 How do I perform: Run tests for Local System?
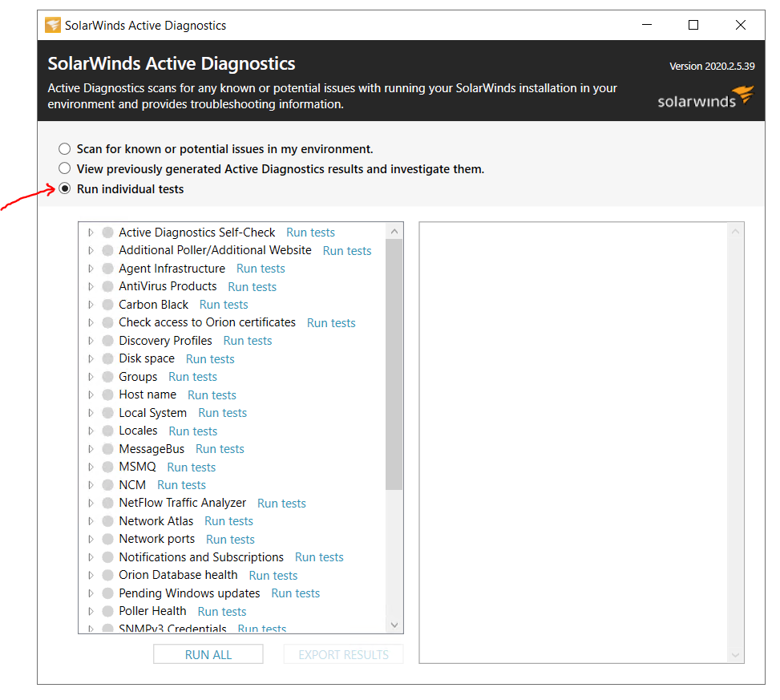tap(222, 413)
